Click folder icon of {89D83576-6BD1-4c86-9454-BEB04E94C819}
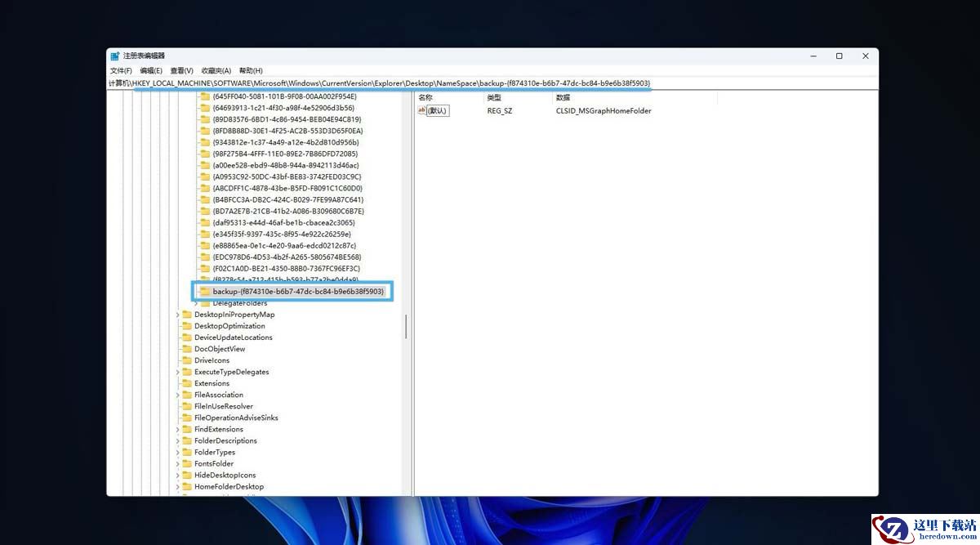980x545 pixels. pos(205,119)
